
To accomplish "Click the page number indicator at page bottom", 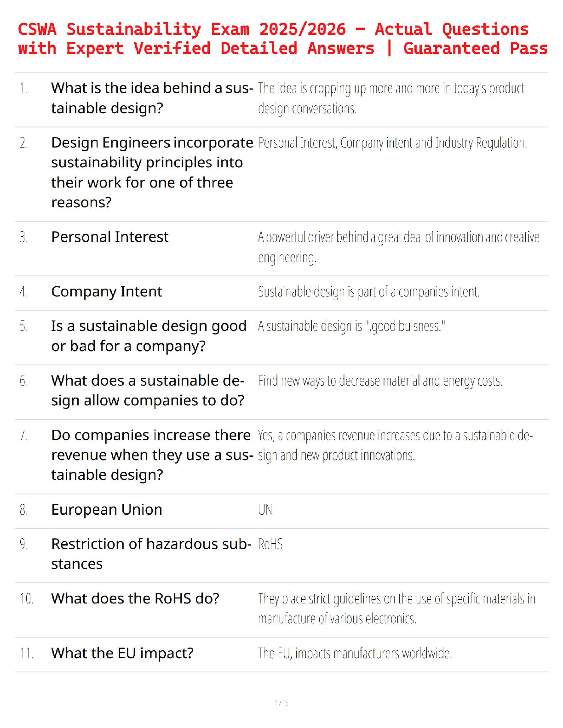I will [281, 703].
